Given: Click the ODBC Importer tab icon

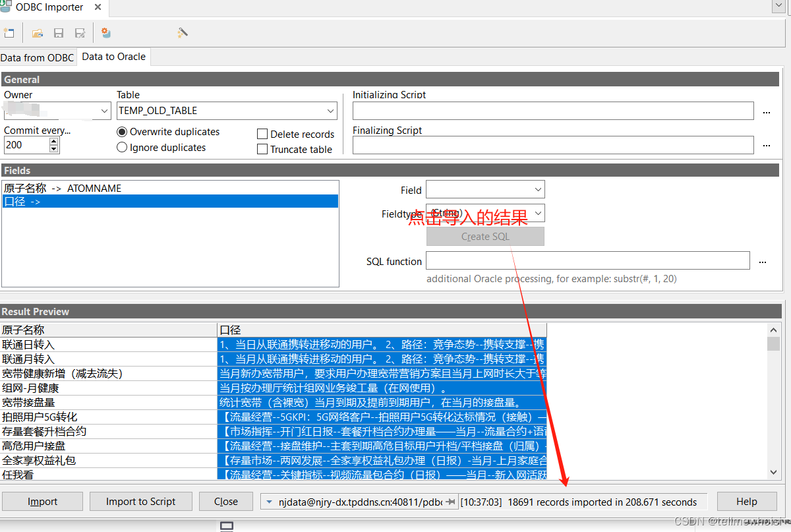Looking at the screenshot, I should point(5,8).
